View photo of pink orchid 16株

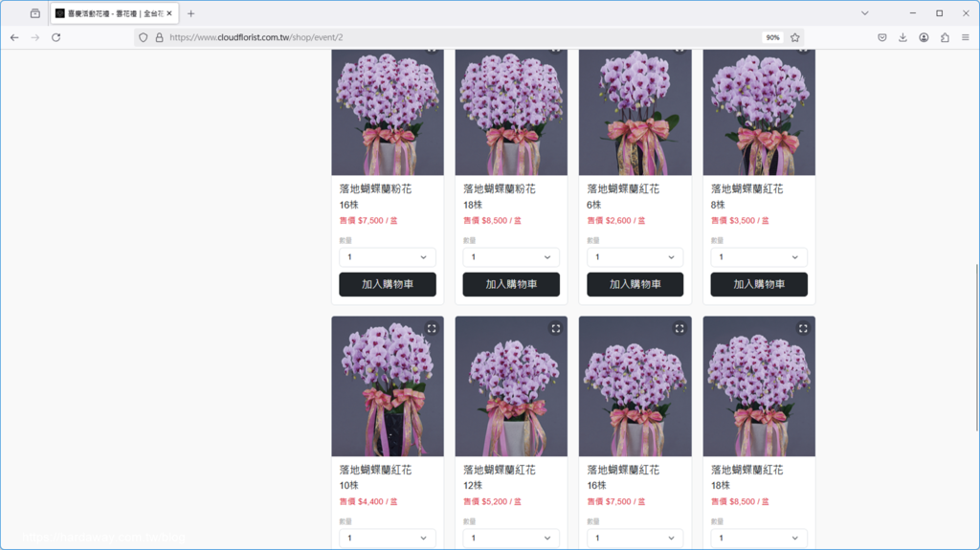click(388, 113)
